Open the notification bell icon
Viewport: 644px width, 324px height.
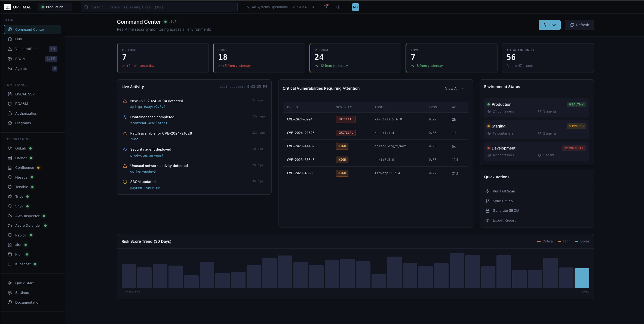tap(325, 7)
